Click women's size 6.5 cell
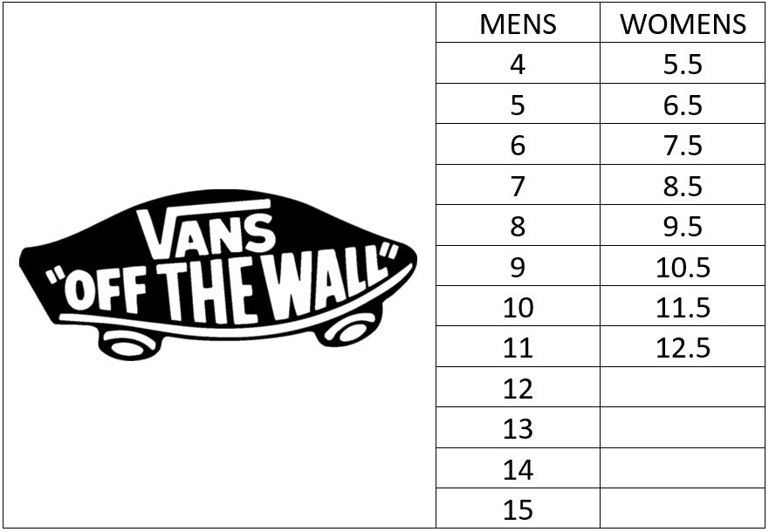The width and height of the screenshot is (769, 532). pos(683,106)
